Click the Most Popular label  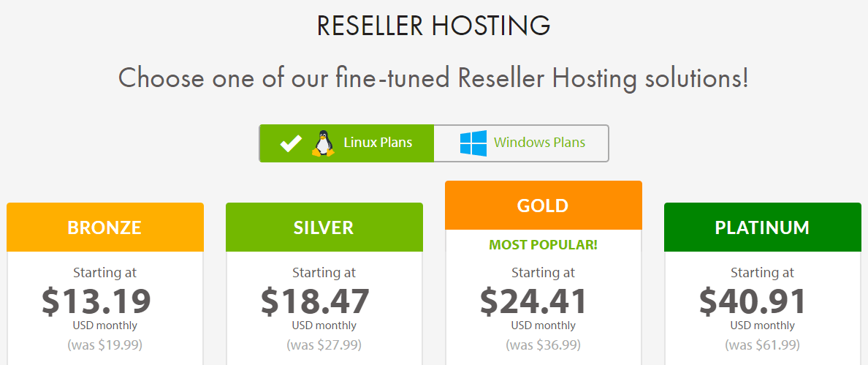pyautogui.click(x=544, y=245)
